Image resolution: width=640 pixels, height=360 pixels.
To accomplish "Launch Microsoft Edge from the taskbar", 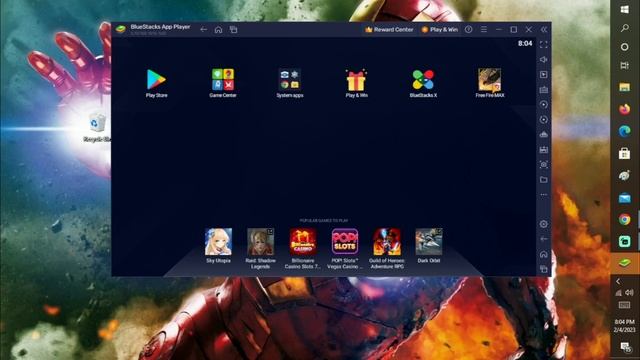I will pos(624,131).
